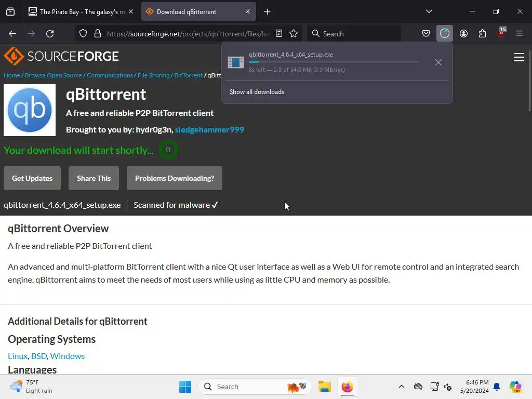This screenshot has height=399, width=532.
Task: Open the extensions puzzle icon
Action: point(482,34)
